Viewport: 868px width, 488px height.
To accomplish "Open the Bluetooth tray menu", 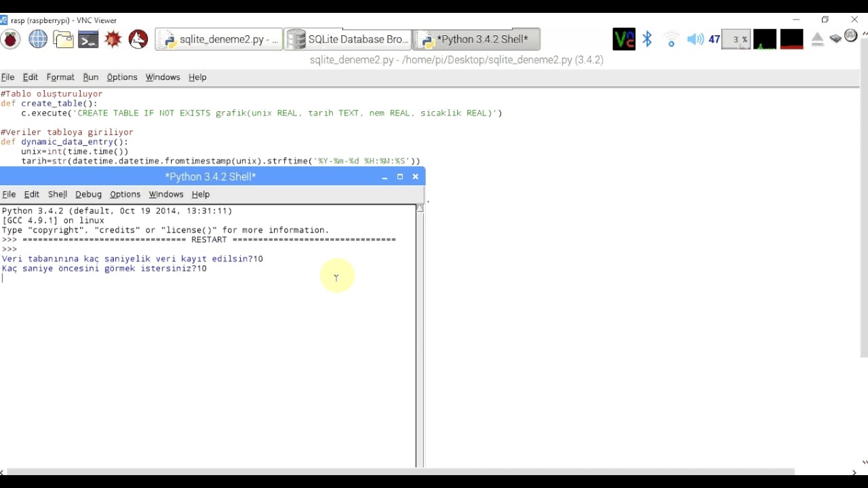I will [x=647, y=39].
